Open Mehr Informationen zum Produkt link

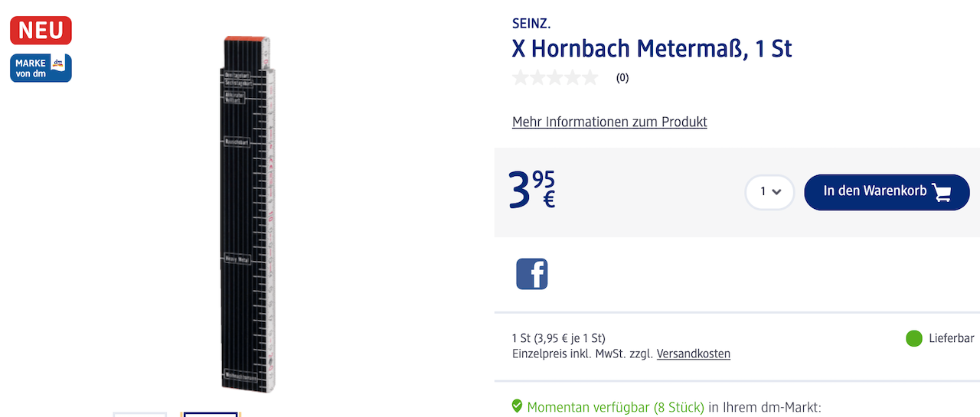click(x=609, y=122)
